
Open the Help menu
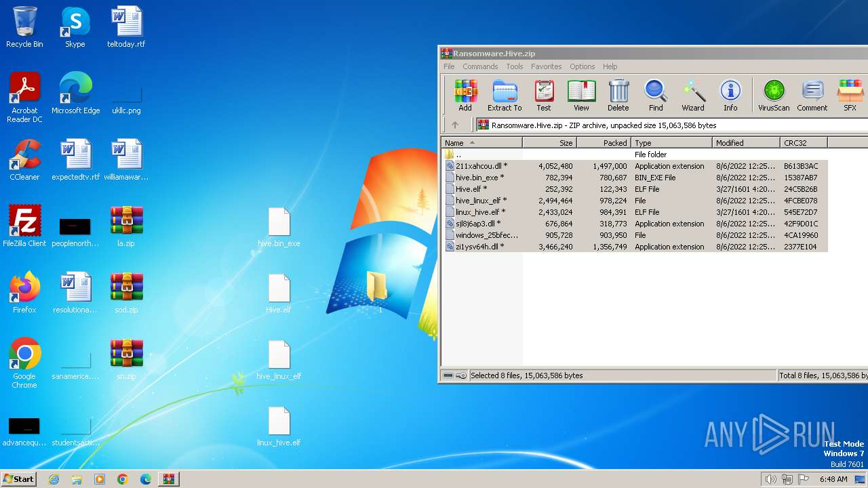(610, 66)
